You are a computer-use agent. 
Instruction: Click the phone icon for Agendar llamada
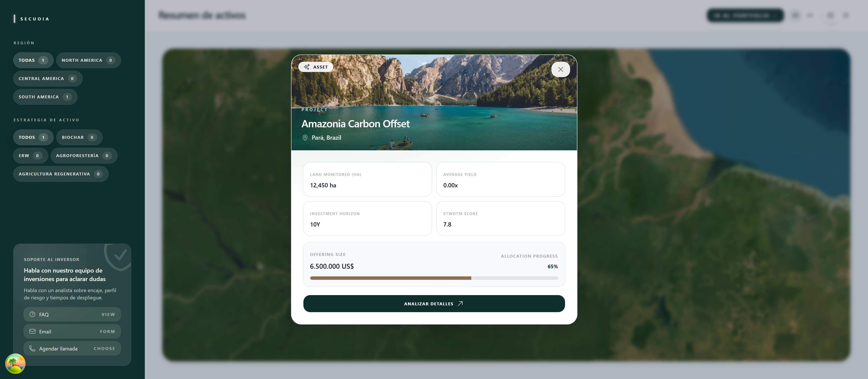[32, 348]
